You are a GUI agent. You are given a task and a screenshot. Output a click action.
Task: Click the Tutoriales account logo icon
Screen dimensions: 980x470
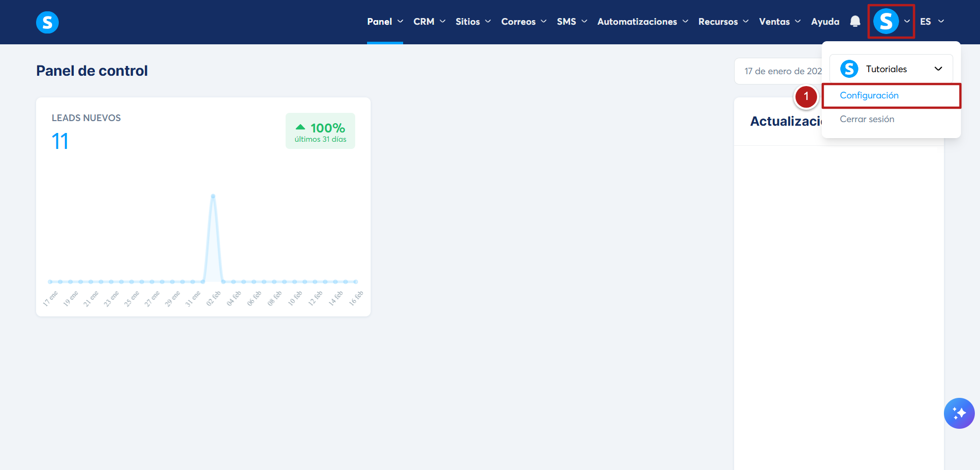[x=849, y=69]
